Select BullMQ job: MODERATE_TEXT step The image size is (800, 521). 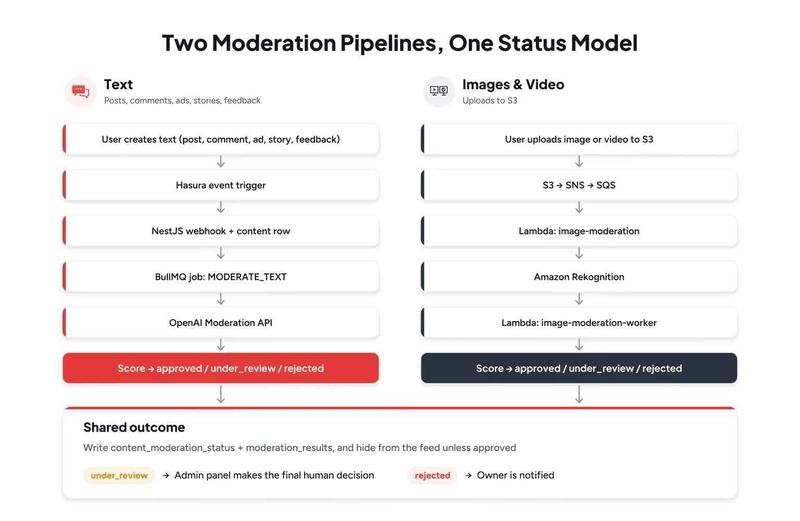click(221, 277)
